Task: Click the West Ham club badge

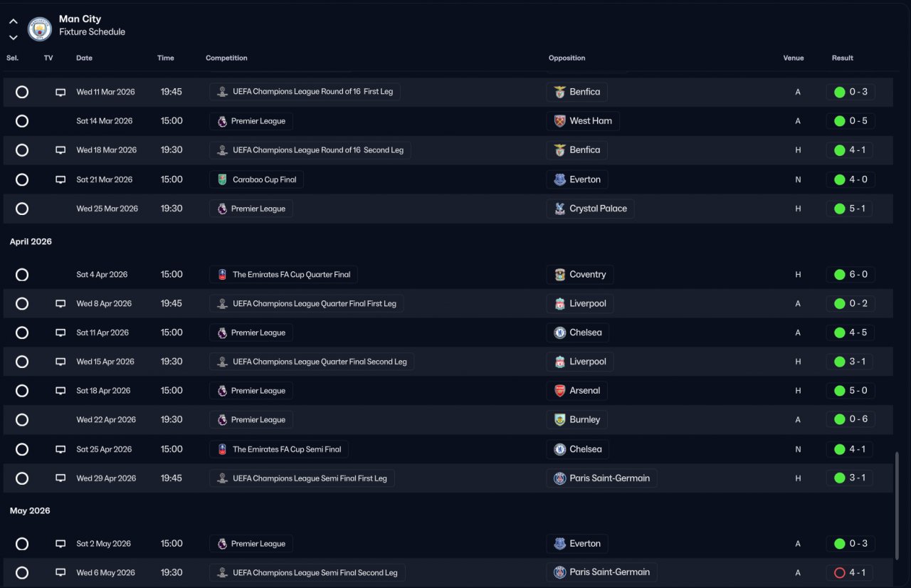Action: click(x=560, y=121)
